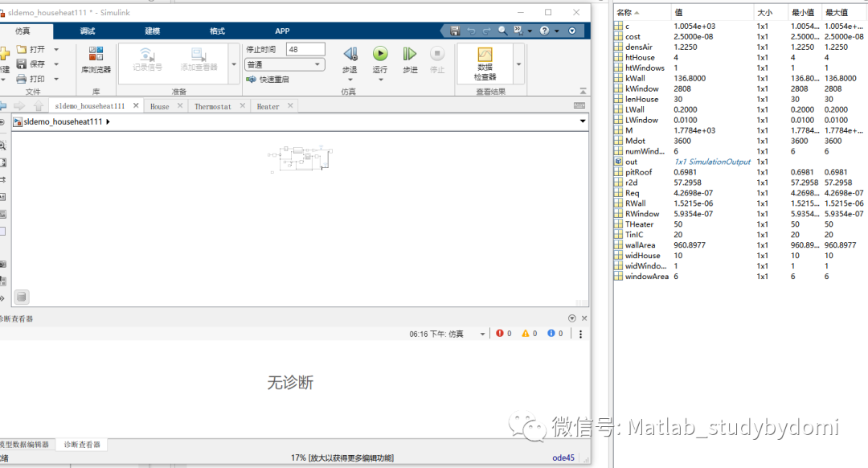The width and height of the screenshot is (868, 468).
Task: Toggle 快速重启 fast restart
Action: click(x=268, y=79)
